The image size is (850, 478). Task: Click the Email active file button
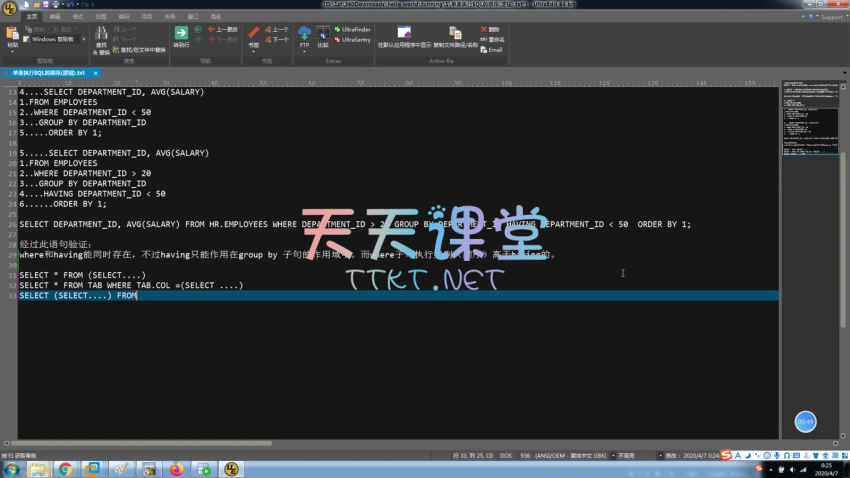click(x=491, y=49)
